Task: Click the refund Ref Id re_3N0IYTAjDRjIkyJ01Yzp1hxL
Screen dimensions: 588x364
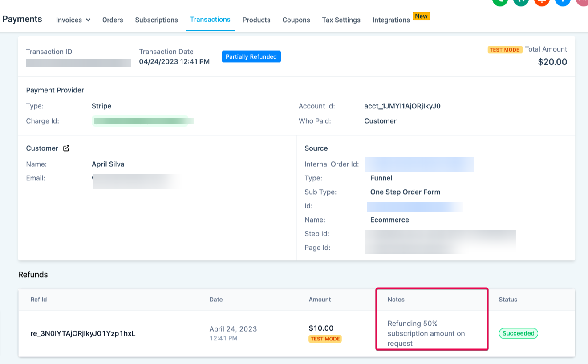Action: coord(82,333)
